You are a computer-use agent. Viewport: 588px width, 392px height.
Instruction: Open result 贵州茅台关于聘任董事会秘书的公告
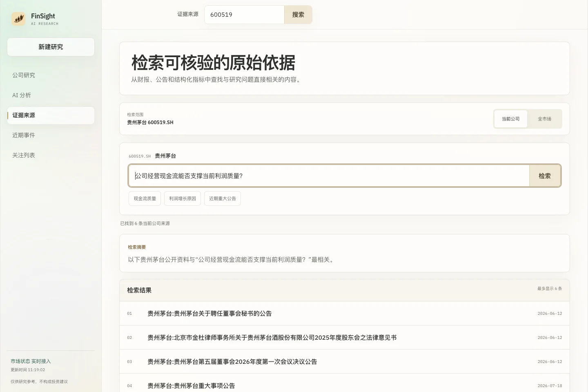tap(345, 313)
